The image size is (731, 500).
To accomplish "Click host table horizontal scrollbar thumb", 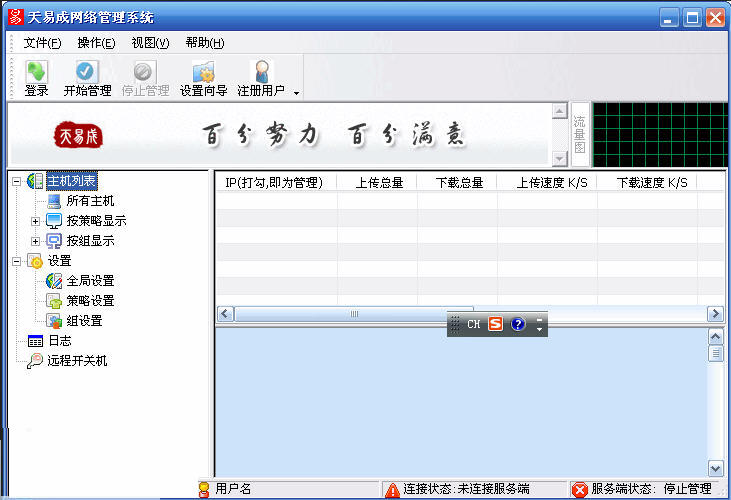I will (x=354, y=314).
